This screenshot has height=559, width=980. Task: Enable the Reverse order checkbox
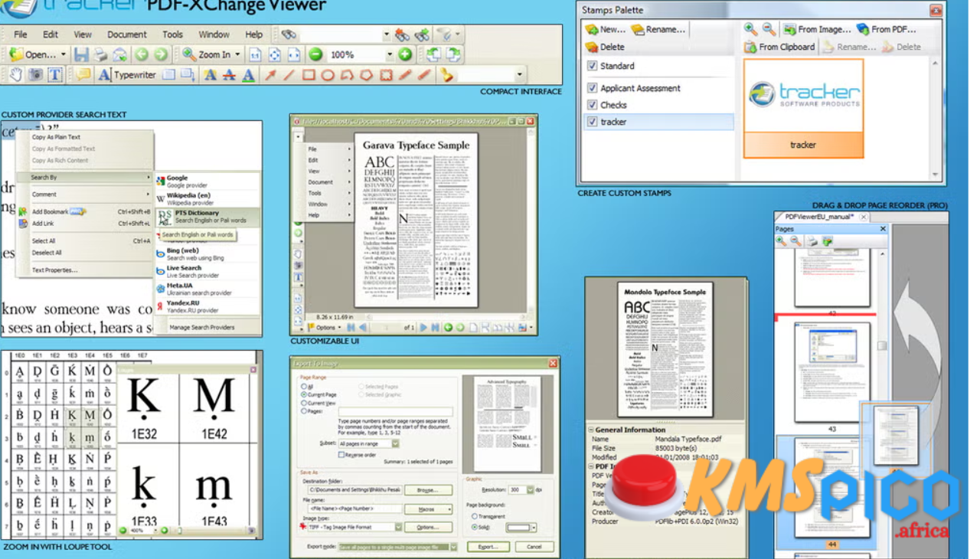click(341, 454)
